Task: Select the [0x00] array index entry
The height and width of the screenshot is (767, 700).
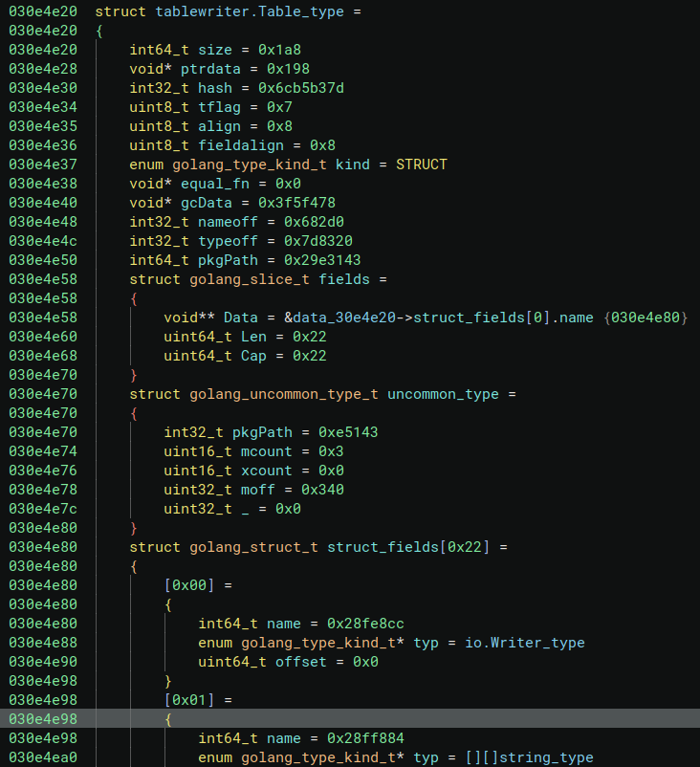Action: click(186, 585)
